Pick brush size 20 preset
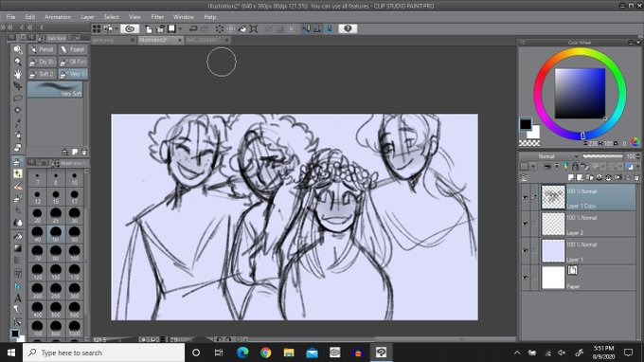Viewport: 644px width, 362px height. tap(37, 215)
